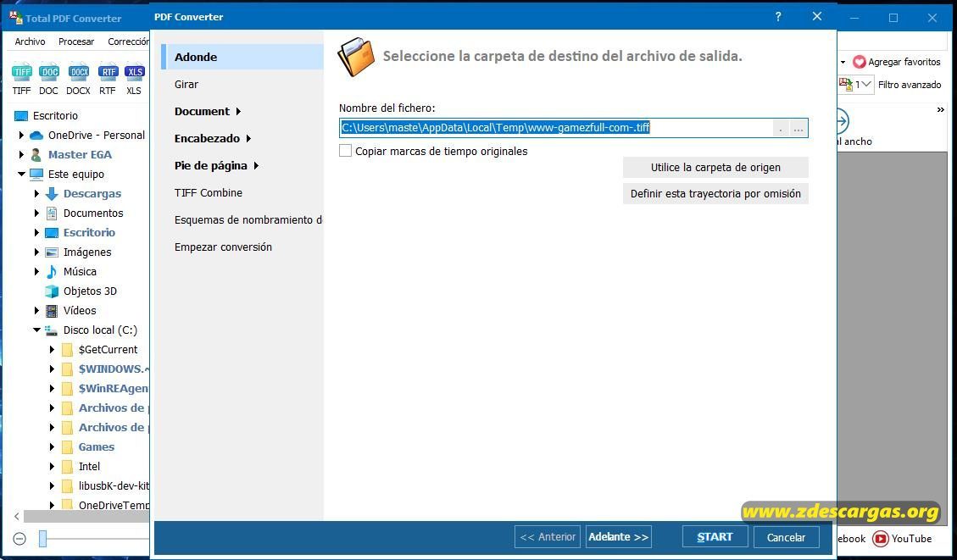Click the Música note icon
The width and height of the screenshot is (957, 560).
coord(52,271)
